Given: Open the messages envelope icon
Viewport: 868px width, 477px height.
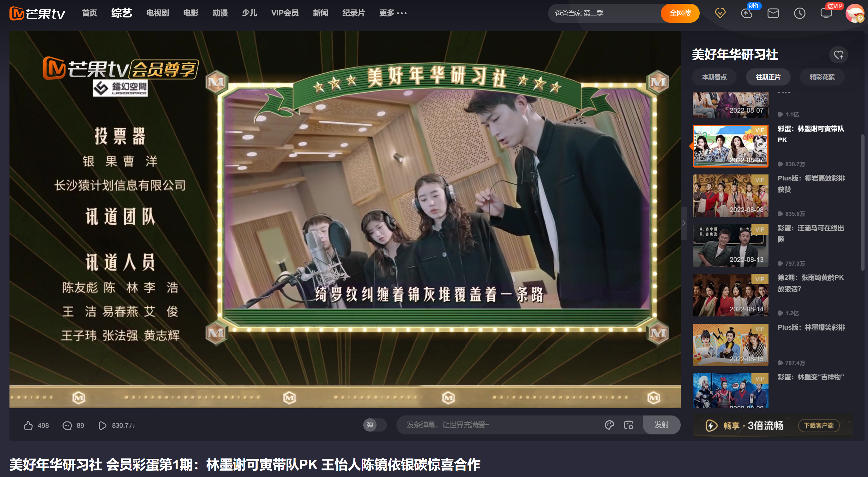Looking at the screenshot, I should [773, 13].
